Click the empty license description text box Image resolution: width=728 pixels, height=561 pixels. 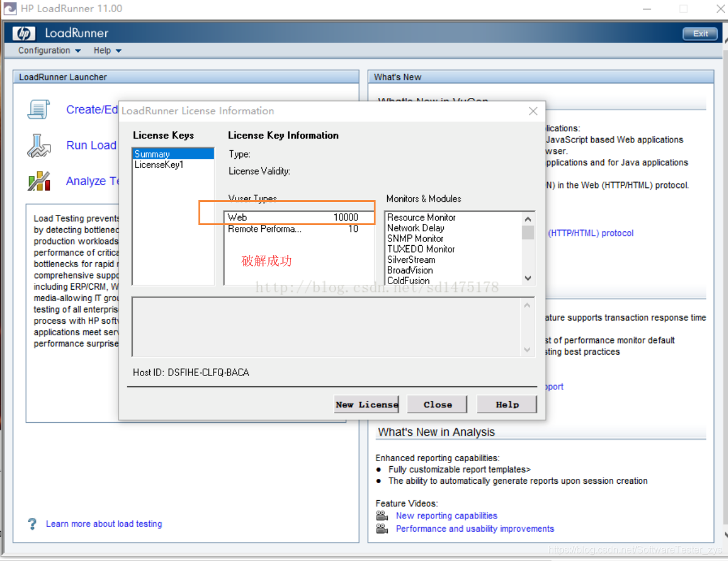[327, 327]
